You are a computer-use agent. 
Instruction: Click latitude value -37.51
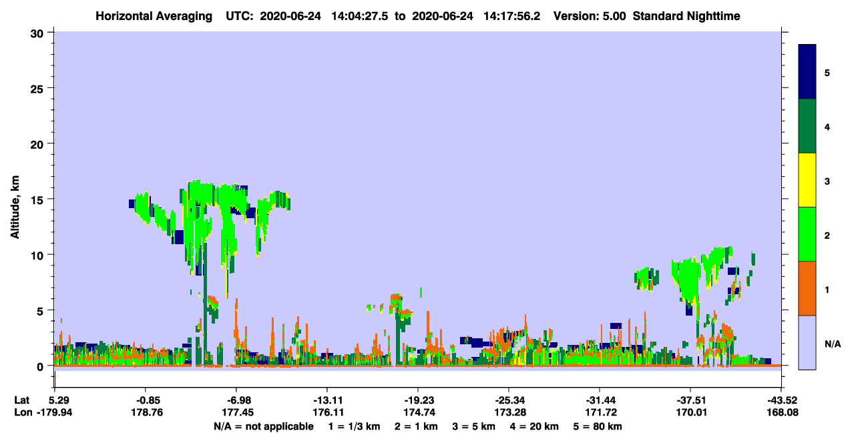[x=690, y=400]
